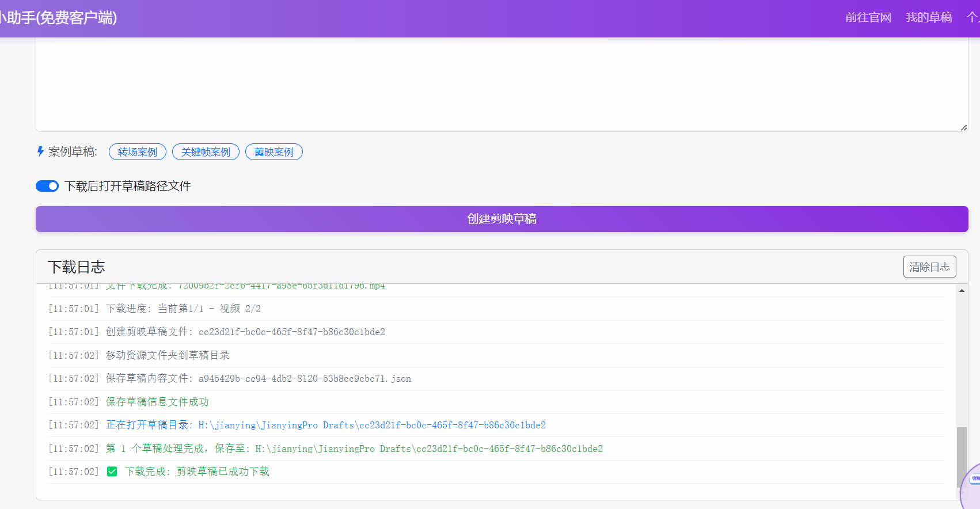
Task: Go to 我的草稿 in the header
Action: click(928, 18)
